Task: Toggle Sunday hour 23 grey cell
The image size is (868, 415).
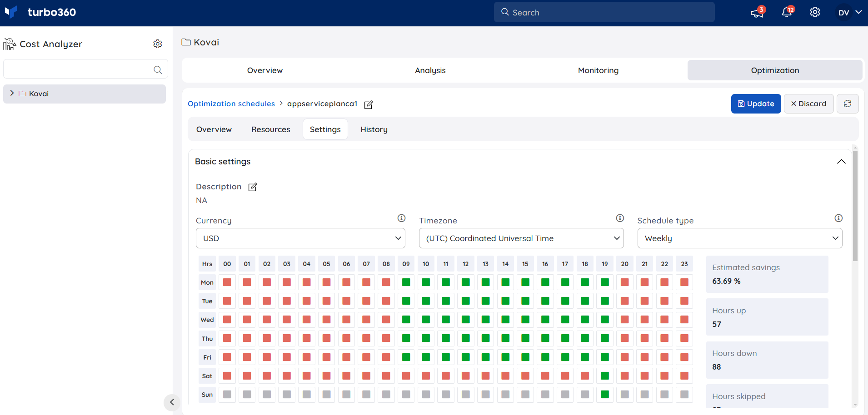Action: [684, 395]
